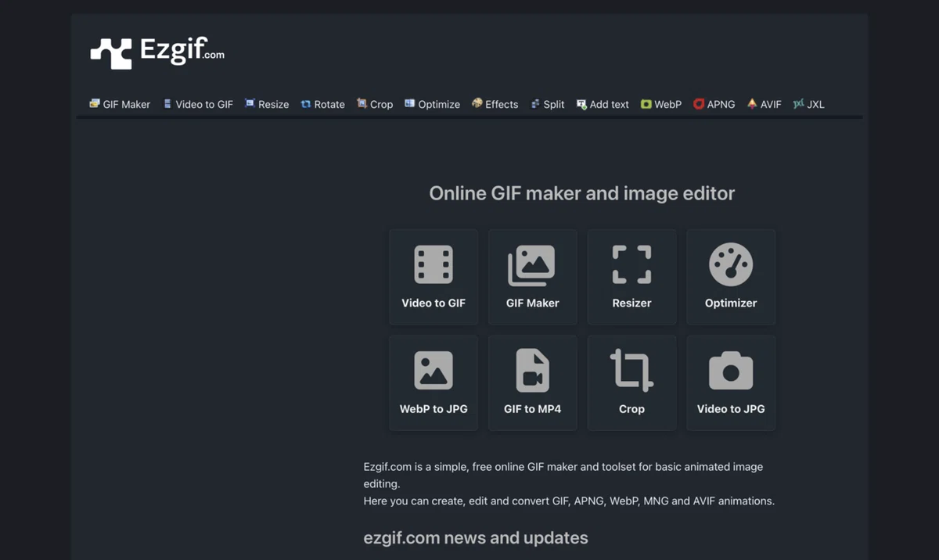Click the Add text icon in the nav bar

[581, 103]
